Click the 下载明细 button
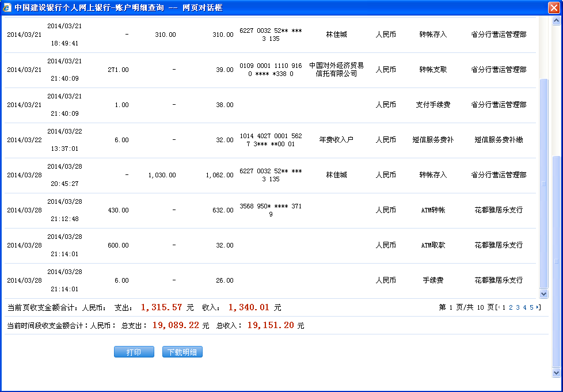Image resolution: width=563 pixels, height=392 pixels. [182, 352]
